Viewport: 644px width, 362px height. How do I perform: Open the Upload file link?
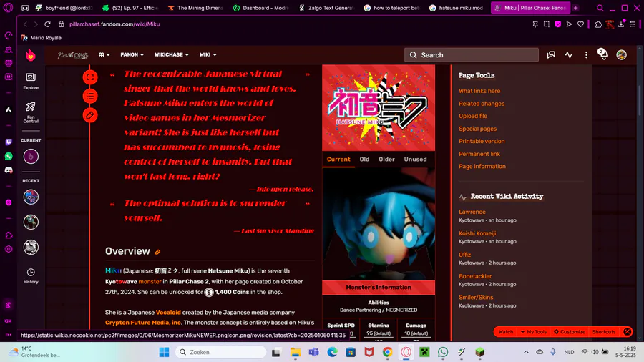click(473, 116)
